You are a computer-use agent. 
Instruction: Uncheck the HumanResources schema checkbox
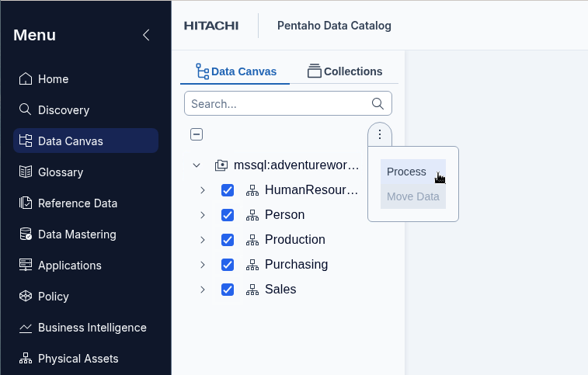pyautogui.click(x=228, y=190)
